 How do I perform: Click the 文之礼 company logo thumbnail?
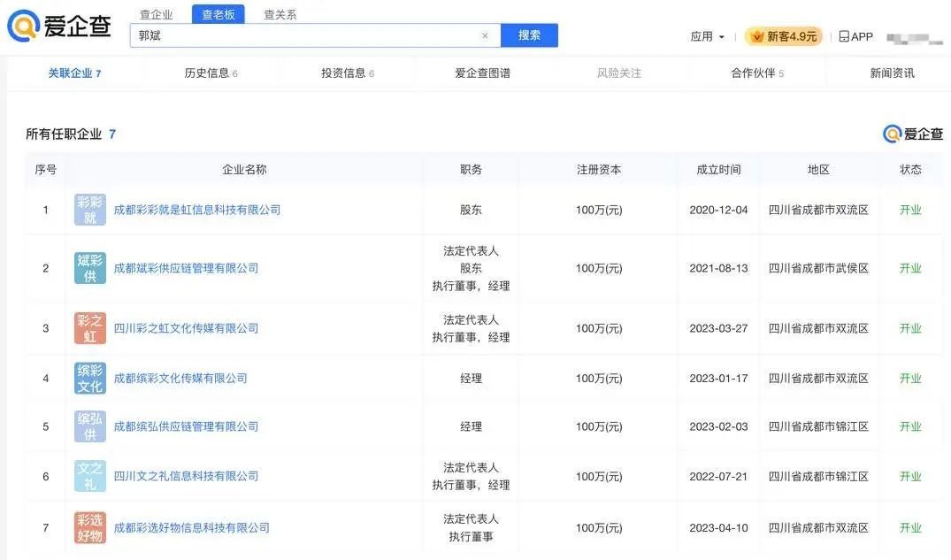click(90, 476)
